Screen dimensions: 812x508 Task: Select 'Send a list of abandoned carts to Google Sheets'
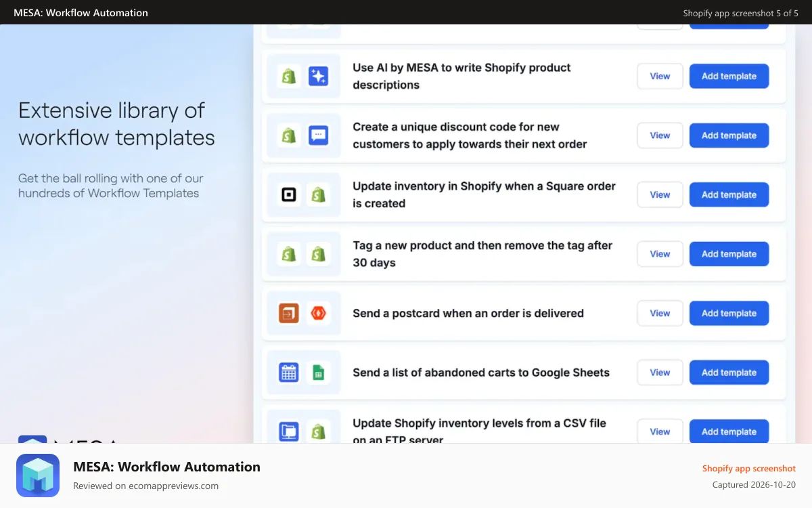tap(481, 373)
